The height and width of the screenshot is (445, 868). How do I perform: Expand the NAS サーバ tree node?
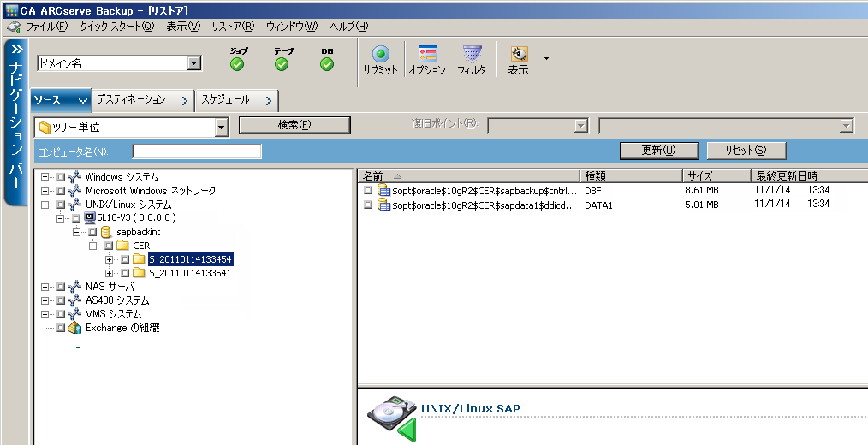(45, 287)
